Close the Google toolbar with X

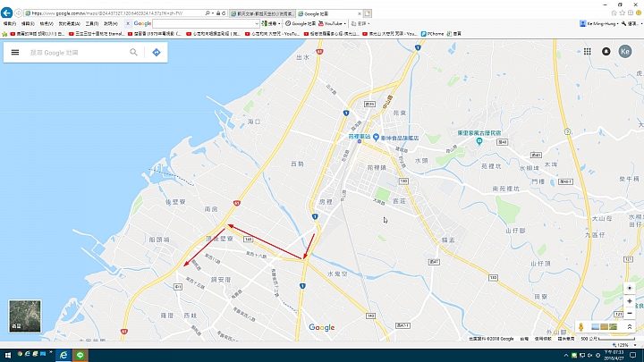point(128,24)
